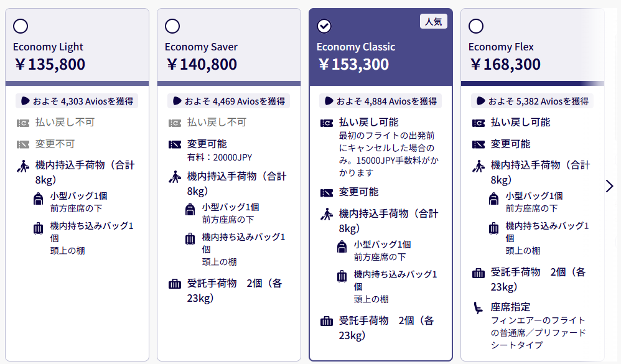Show more fares with right chevron arrow
This screenshot has height=364, width=621.
coord(610,186)
